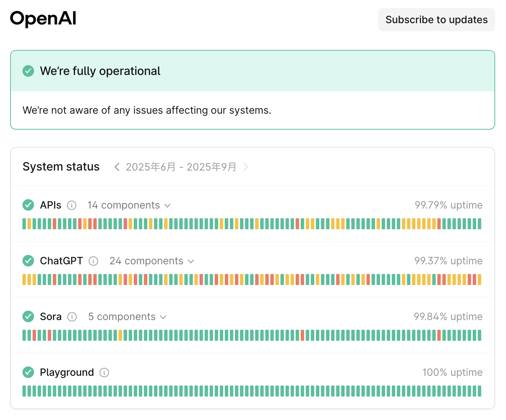Click Subscribe to updates button
Screen dimensions: 506x420
[x=437, y=20]
